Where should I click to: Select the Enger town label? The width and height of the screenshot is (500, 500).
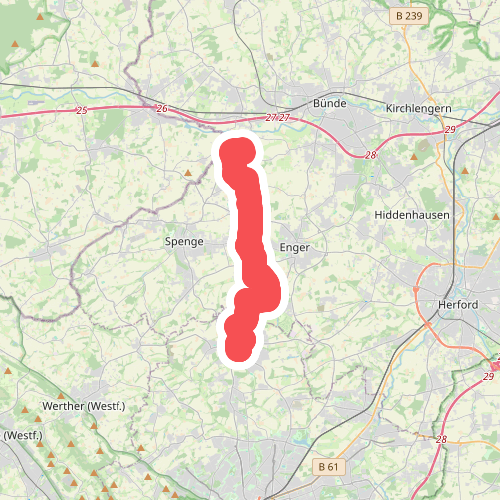tap(295, 248)
